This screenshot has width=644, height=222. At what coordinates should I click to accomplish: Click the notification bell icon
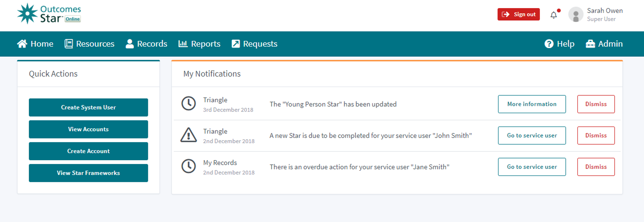click(554, 15)
